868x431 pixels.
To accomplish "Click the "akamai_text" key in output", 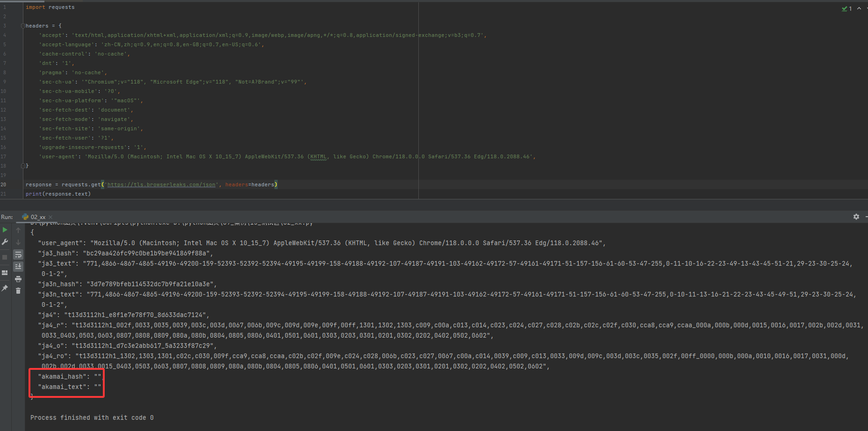I will click(62, 387).
